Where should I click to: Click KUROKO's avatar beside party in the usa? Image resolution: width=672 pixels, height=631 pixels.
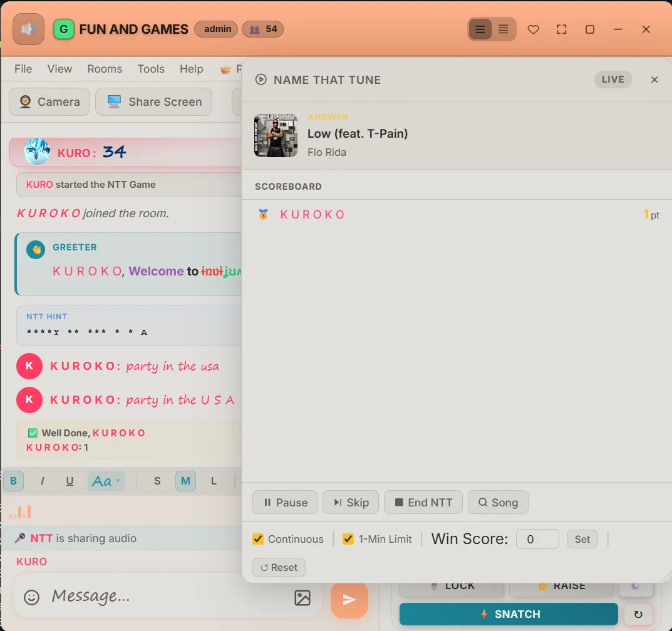tap(29, 366)
